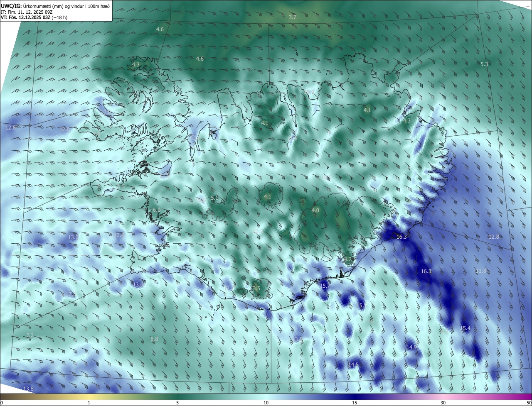Click the 'VT: Fös. 12.12.2025 03Z (+18 h)' line

click(34, 17)
